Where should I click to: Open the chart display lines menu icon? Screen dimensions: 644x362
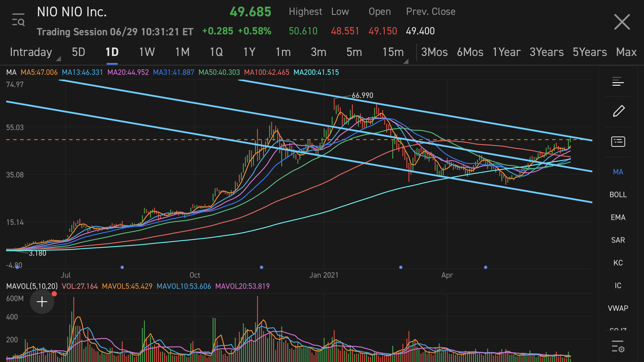(618, 82)
